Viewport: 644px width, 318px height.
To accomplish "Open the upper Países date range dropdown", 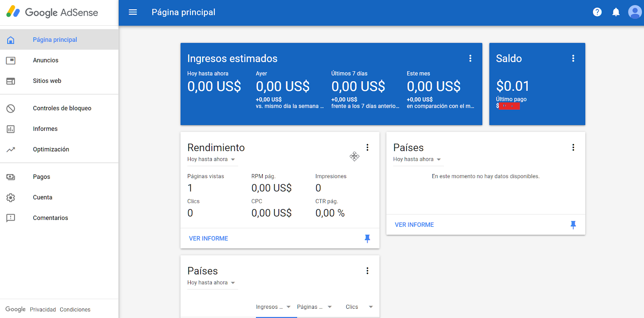I will pos(417,159).
